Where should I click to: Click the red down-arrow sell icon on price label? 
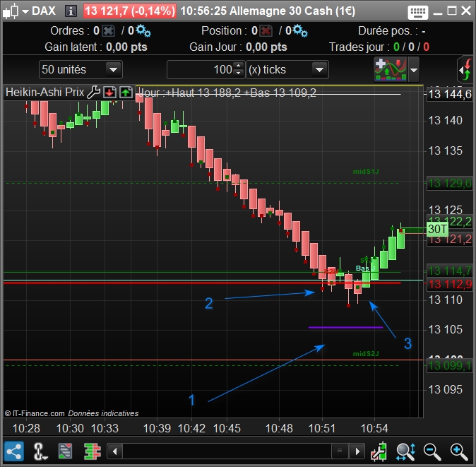click(109, 92)
